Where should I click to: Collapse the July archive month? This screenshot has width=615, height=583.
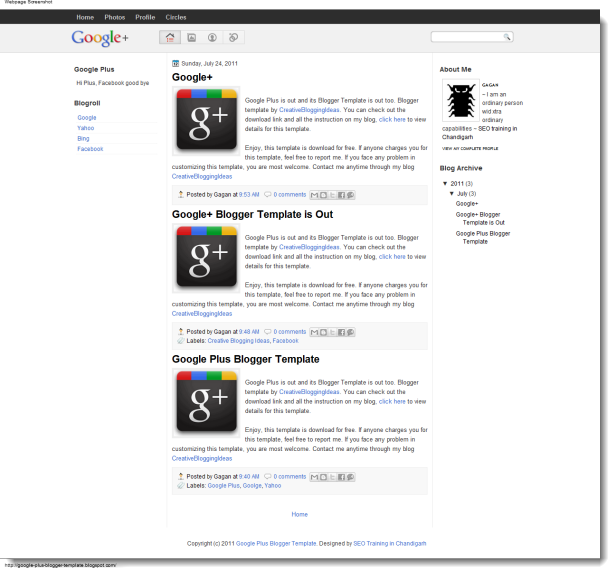452,193
